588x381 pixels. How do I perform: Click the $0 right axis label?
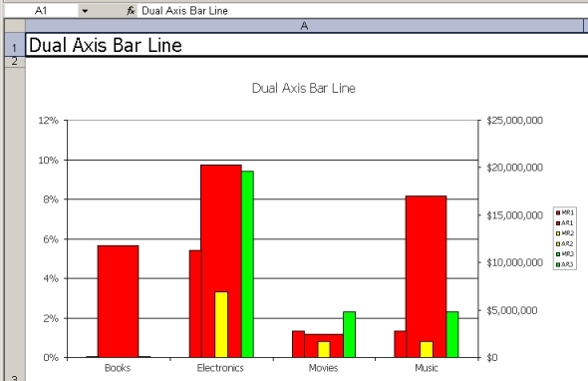pos(492,358)
